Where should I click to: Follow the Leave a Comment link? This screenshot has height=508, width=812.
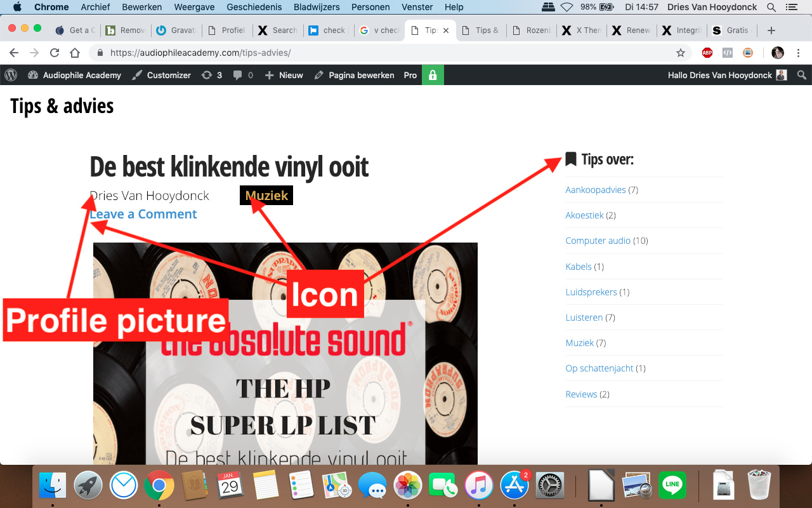tap(143, 214)
